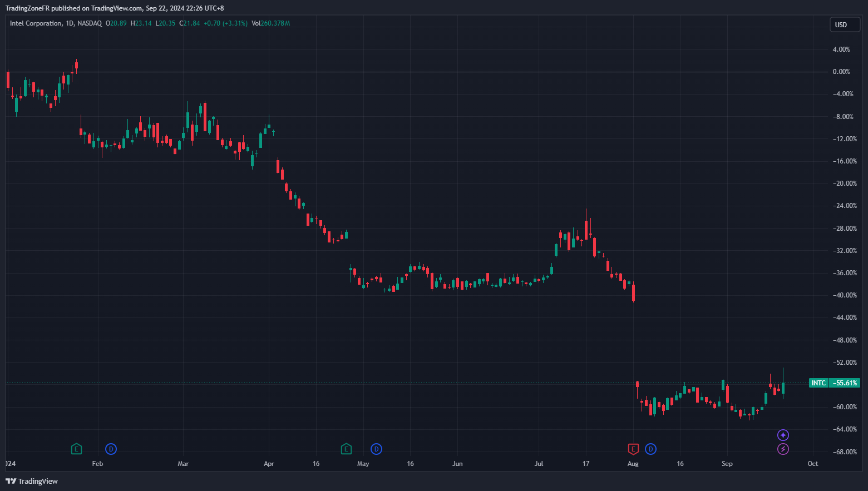
Task: Click the TradingView logo at bottom left
Action: click(x=32, y=481)
